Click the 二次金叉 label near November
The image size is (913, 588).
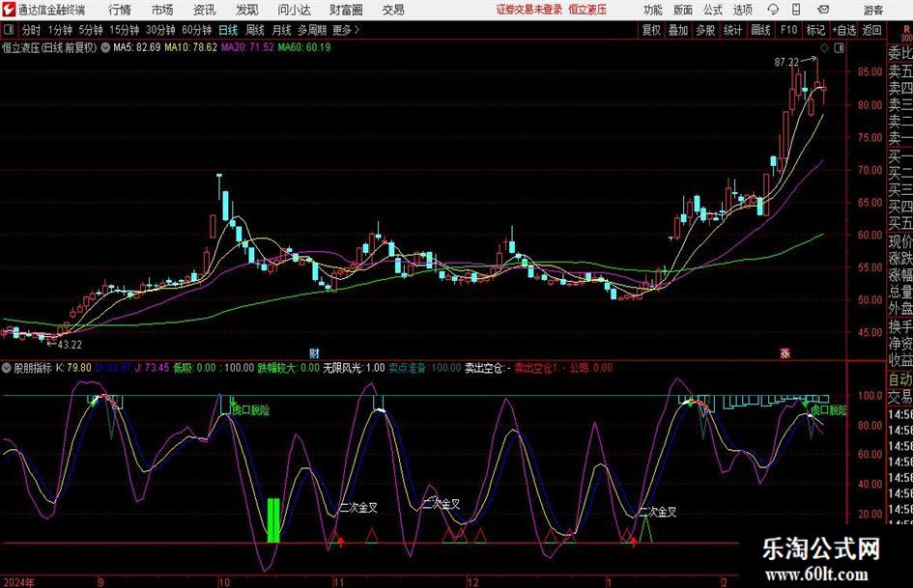point(358,507)
